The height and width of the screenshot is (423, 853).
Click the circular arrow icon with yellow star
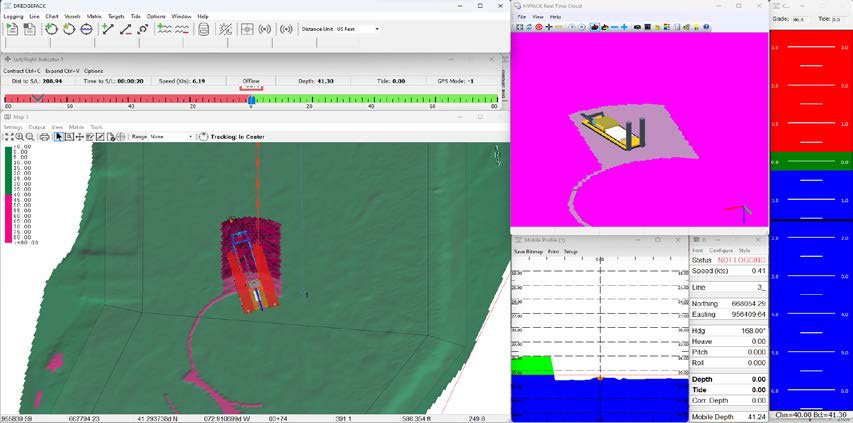point(69,29)
